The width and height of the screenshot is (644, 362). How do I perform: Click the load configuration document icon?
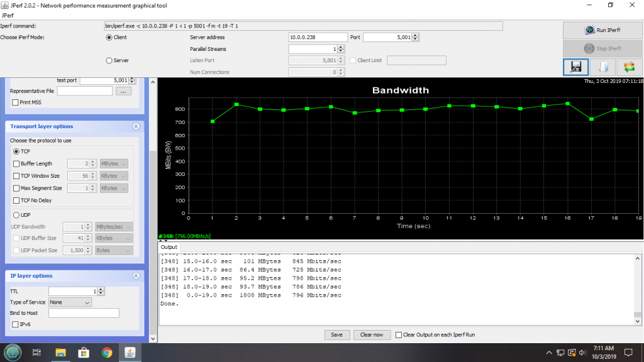[x=602, y=67]
